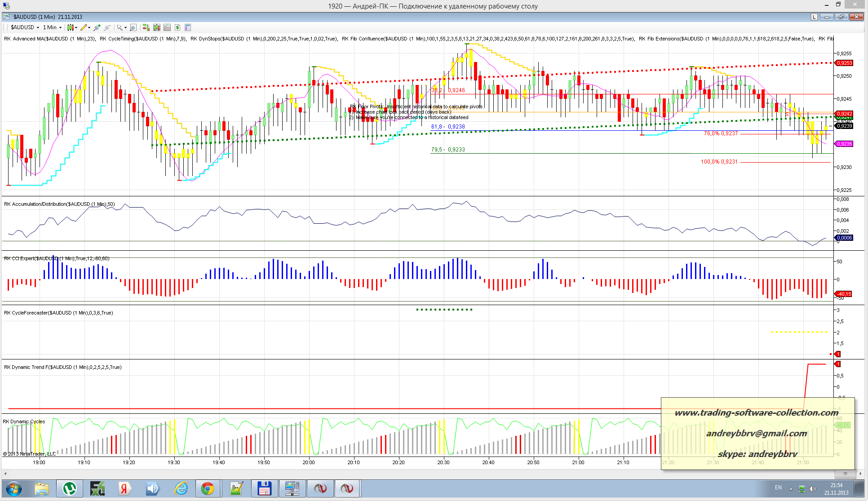Open the Zoom Frame tool icon
The height and width of the screenshot is (501, 868).
tap(133, 27)
